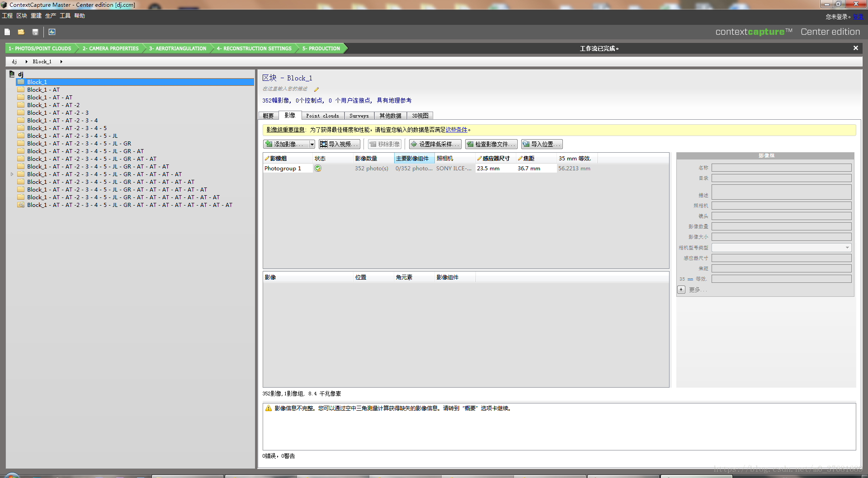Click the 感应器尺寸 column header
868x478 pixels.
496,158
